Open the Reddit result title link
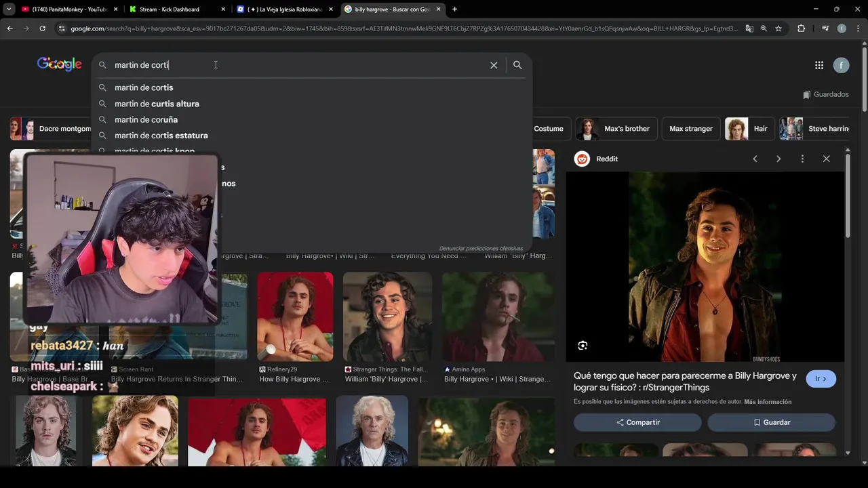This screenshot has height=488, width=868. click(x=685, y=382)
